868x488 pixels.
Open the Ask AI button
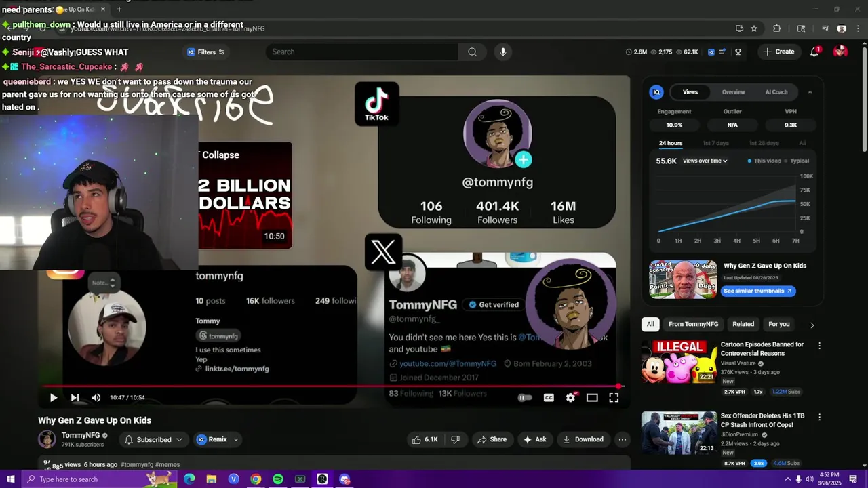534,439
